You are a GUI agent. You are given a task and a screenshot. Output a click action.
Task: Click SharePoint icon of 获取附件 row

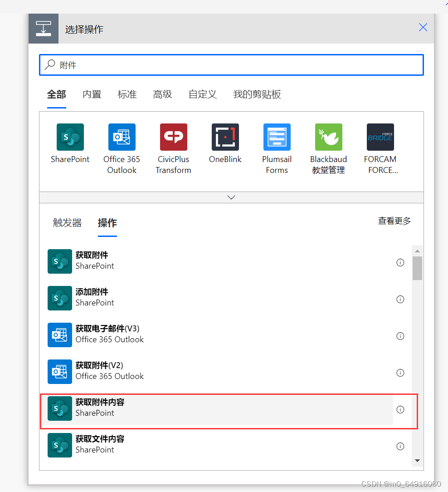[60, 261]
